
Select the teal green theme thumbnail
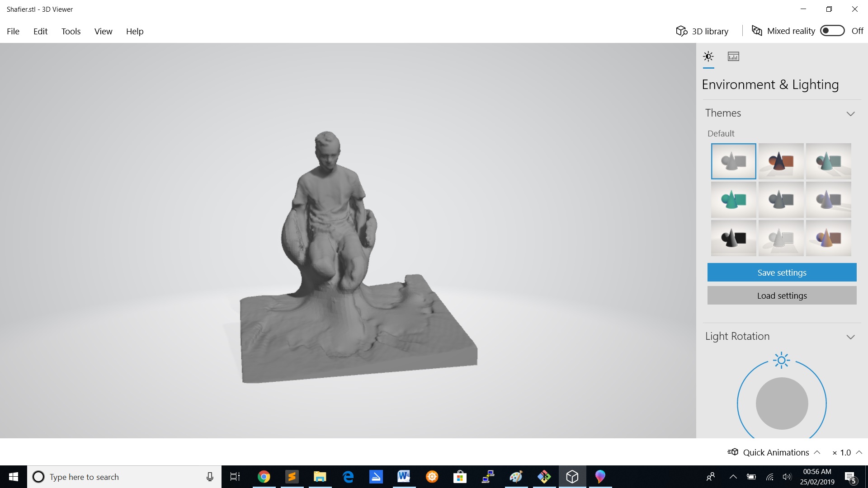click(733, 200)
